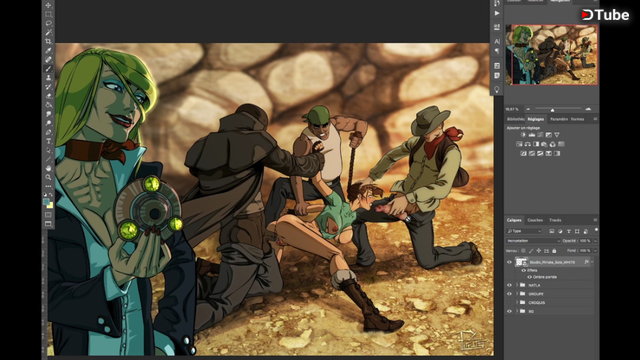640x360 pixels.
Task: Add a Levels adjustment
Action: click(x=532, y=135)
